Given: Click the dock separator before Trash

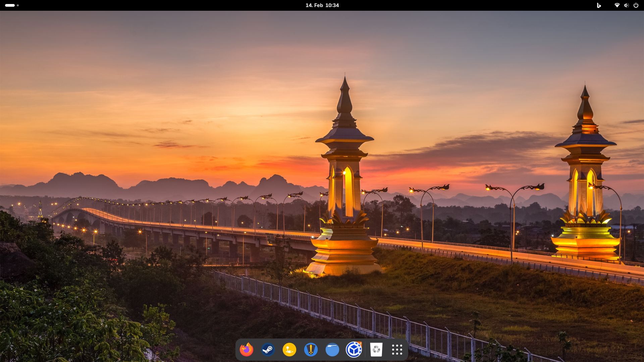Looking at the screenshot, I should [365, 350].
